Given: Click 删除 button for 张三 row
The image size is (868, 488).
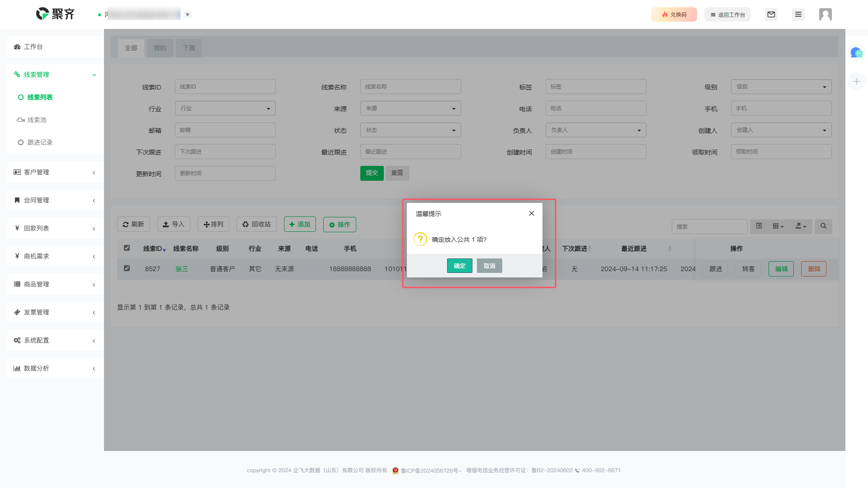Looking at the screenshot, I should [x=814, y=269].
